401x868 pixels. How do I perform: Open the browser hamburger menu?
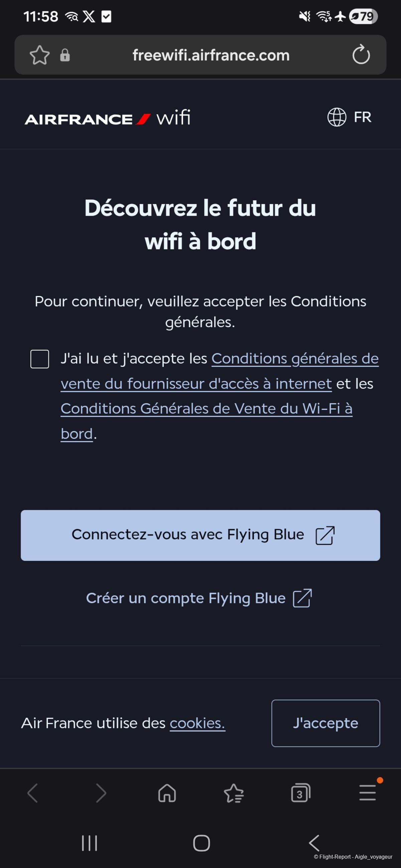(x=367, y=793)
